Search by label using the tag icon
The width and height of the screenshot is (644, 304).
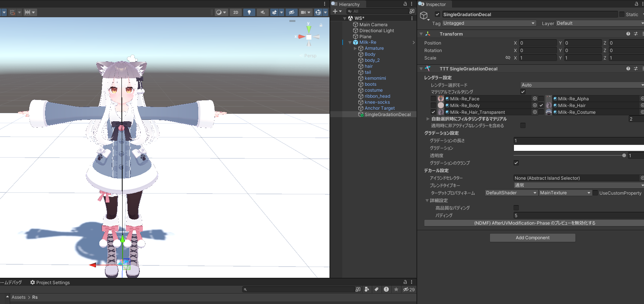coord(376,289)
